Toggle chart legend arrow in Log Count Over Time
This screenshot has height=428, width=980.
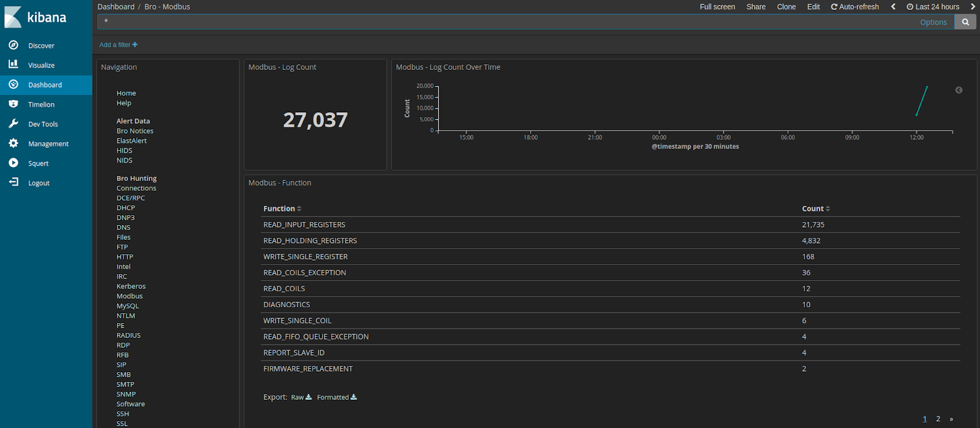pyautogui.click(x=959, y=90)
